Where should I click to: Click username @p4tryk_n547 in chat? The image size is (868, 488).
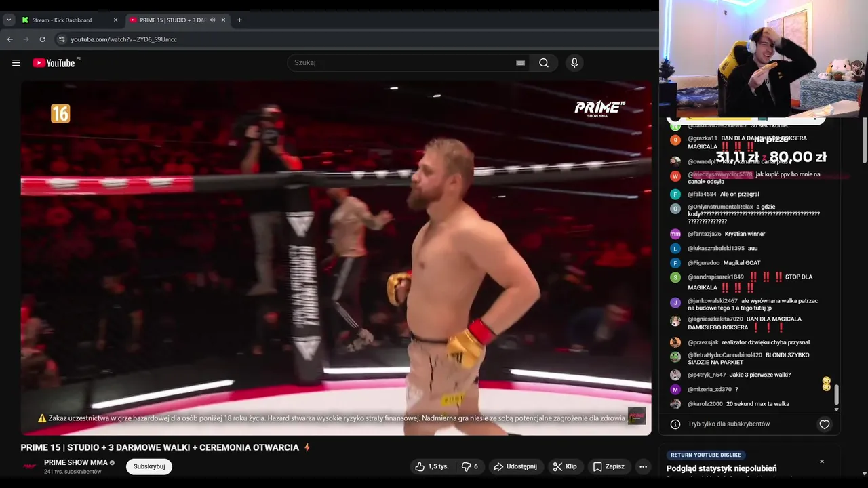[x=707, y=375]
